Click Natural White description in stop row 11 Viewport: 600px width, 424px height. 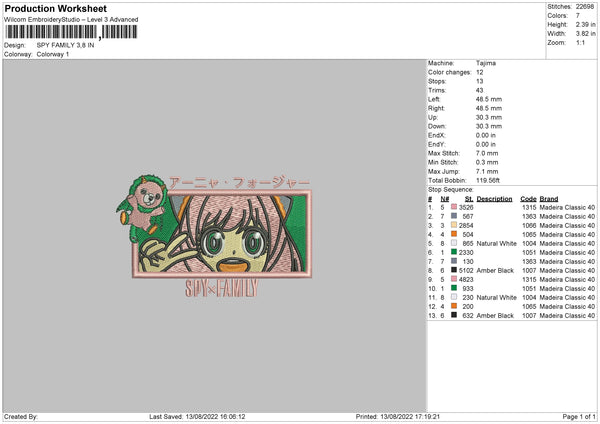pyautogui.click(x=497, y=298)
